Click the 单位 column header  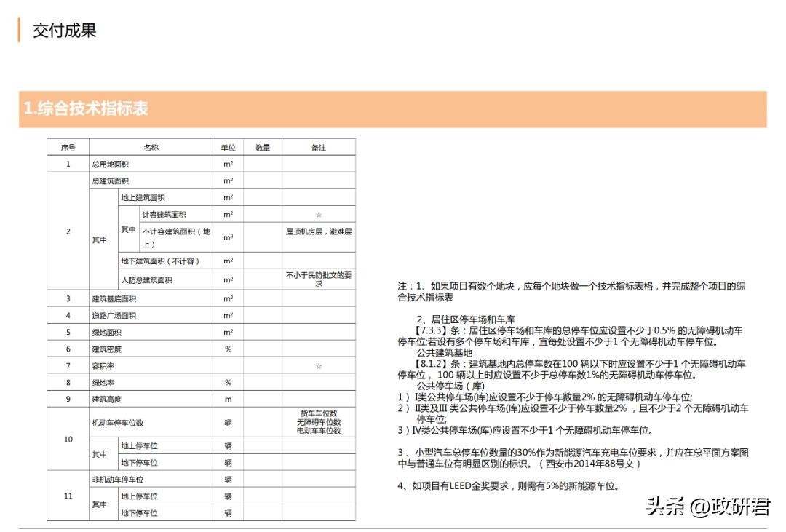(x=228, y=148)
